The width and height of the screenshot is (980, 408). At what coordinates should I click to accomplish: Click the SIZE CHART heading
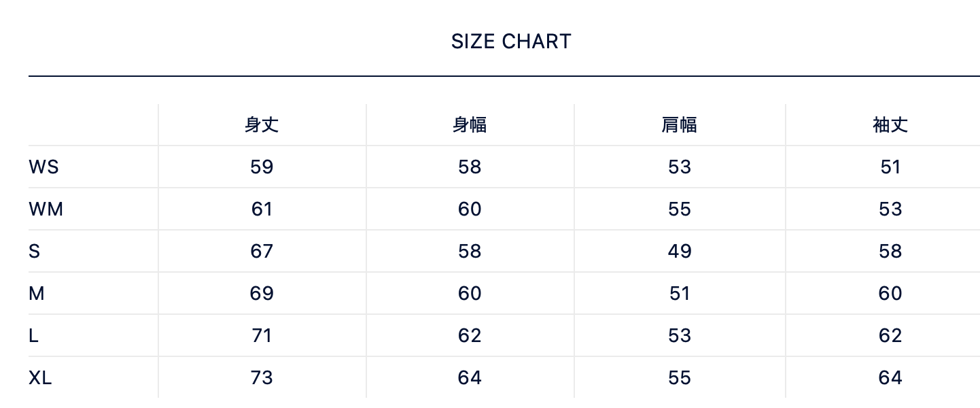[511, 41]
